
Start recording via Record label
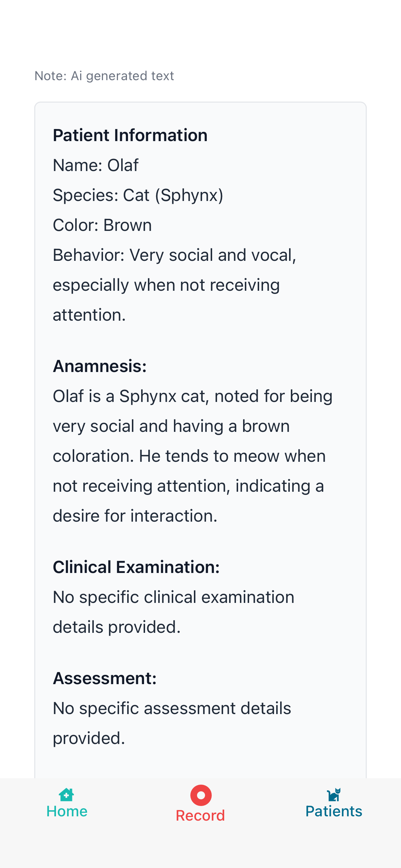point(200,816)
